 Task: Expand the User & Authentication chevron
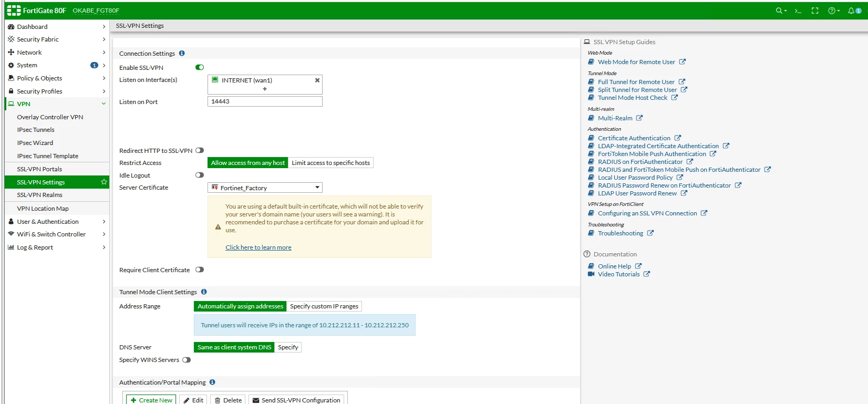click(104, 222)
